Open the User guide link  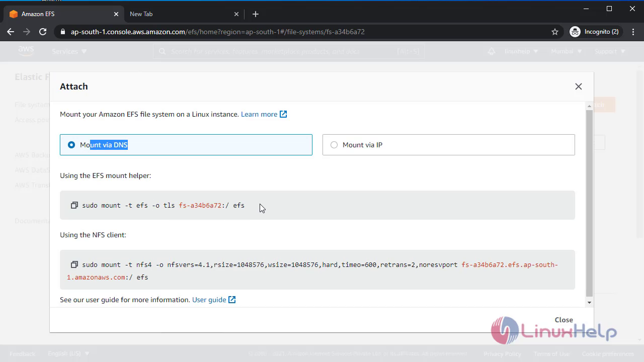(209, 300)
